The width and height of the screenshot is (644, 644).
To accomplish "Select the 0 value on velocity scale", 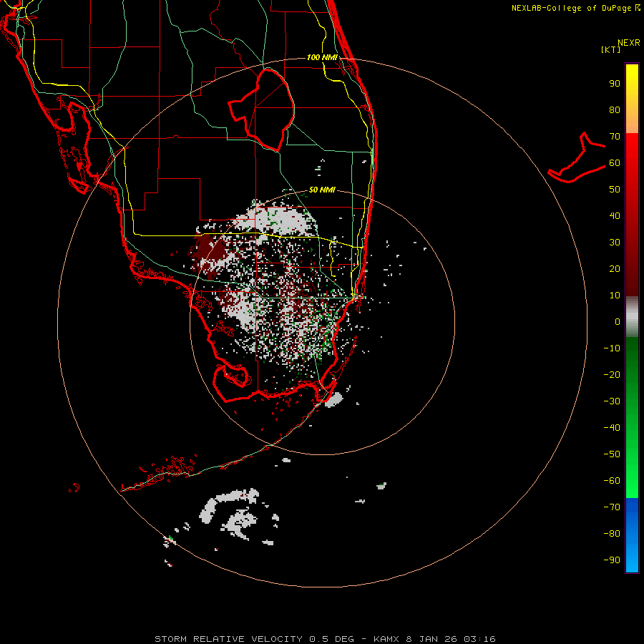I will 618,322.
